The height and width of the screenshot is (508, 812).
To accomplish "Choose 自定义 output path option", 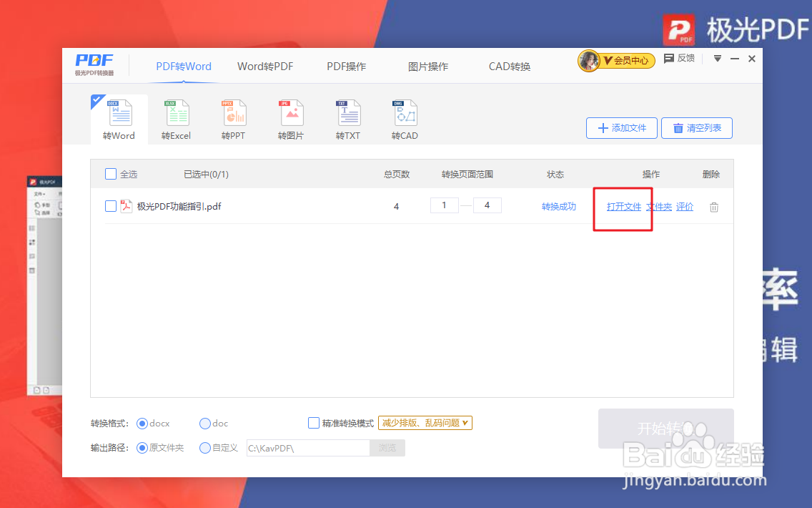I will [205, 447].
